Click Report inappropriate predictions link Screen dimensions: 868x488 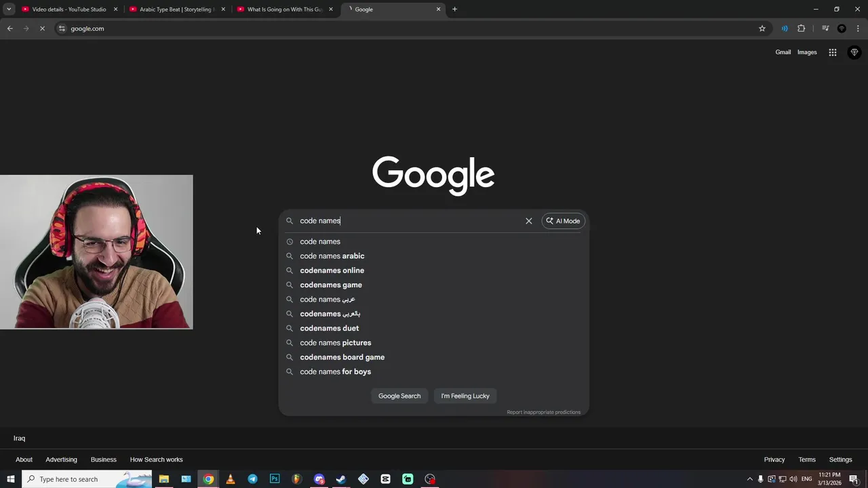tap(543, 412)
